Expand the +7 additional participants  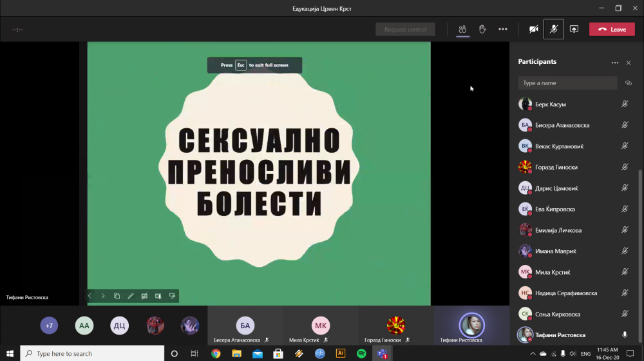click(49, 326)
